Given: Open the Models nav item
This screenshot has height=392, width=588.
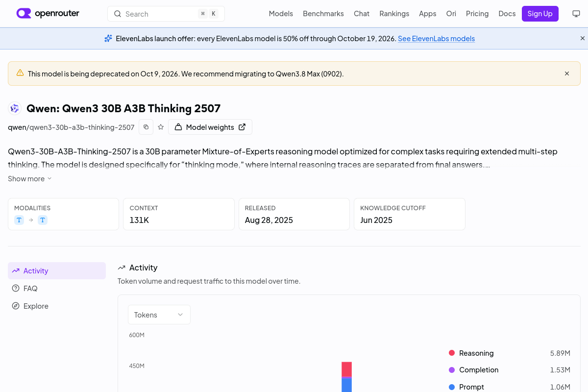Looking at the screenshot, I should pyautogui.click(x=281, y=14).
